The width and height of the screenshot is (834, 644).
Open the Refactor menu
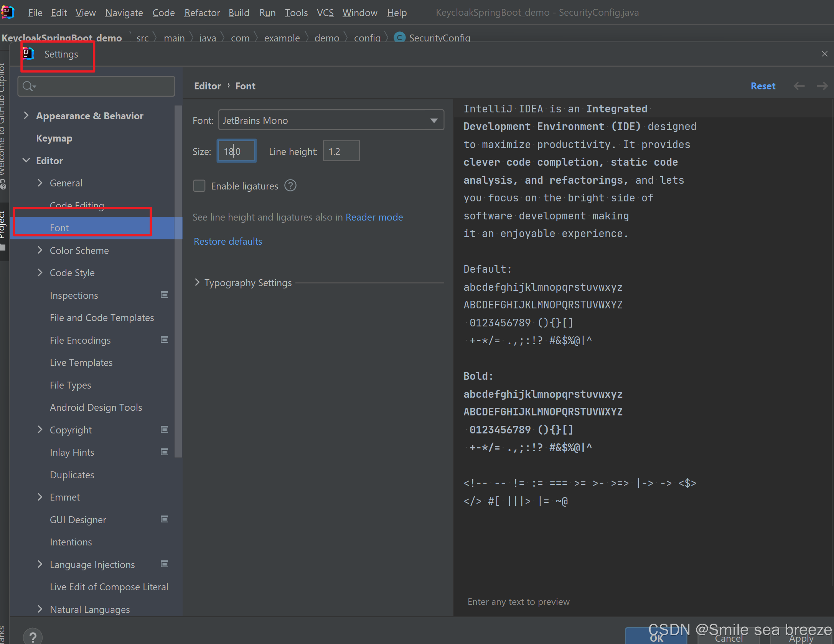click(x=202, y=13)
